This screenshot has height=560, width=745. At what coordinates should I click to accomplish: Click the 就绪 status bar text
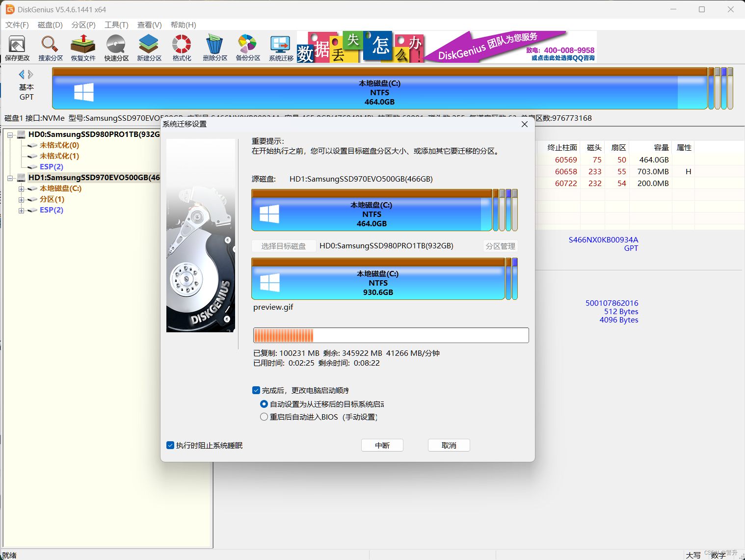(x=9, y=555)
